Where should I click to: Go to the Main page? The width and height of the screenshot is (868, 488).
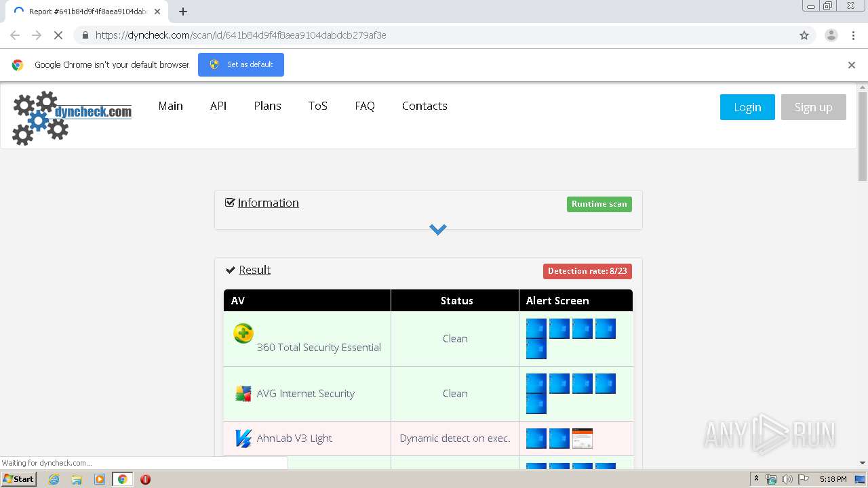pos(171,106)
